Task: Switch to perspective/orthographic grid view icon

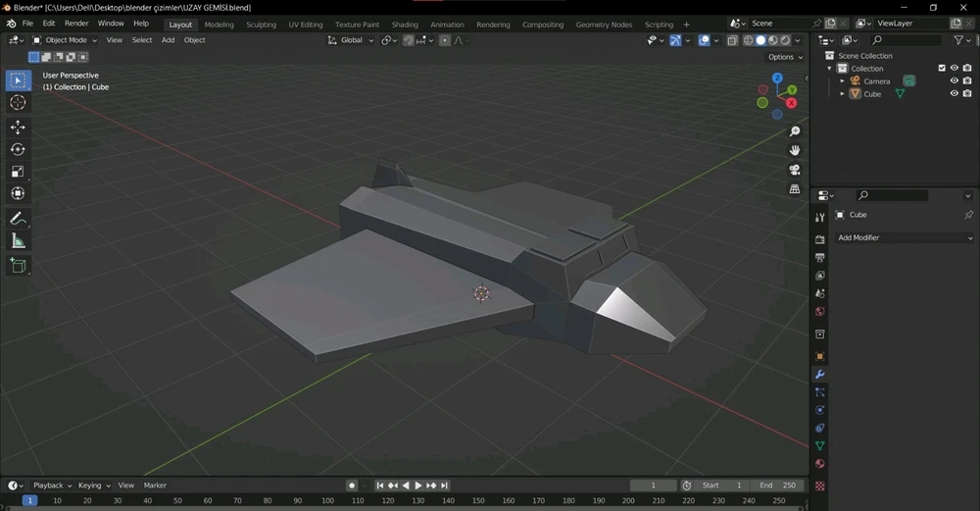Action: pos(795,188)
